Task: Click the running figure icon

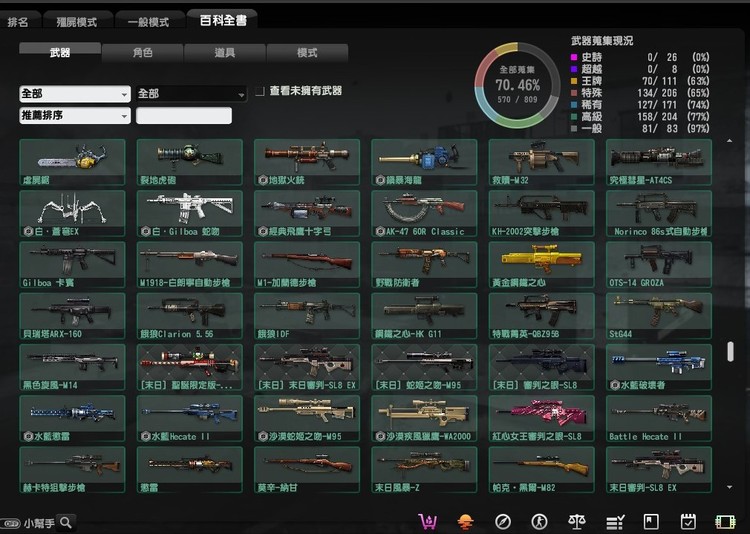Action: point(540,522)
